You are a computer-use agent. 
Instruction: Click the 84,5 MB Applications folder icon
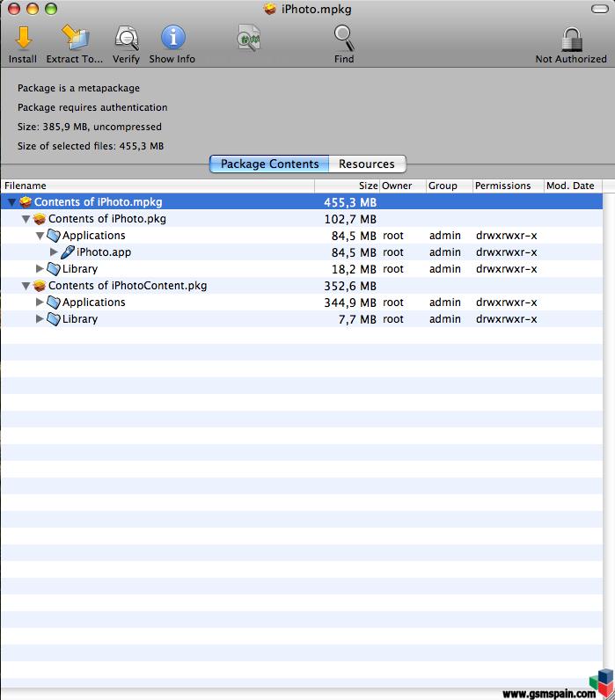[54, 236]
